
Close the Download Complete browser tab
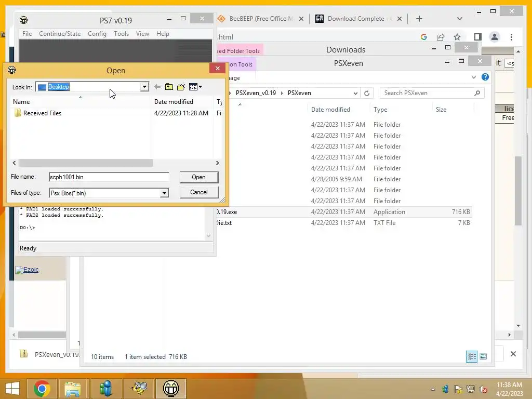click(400, 19)
